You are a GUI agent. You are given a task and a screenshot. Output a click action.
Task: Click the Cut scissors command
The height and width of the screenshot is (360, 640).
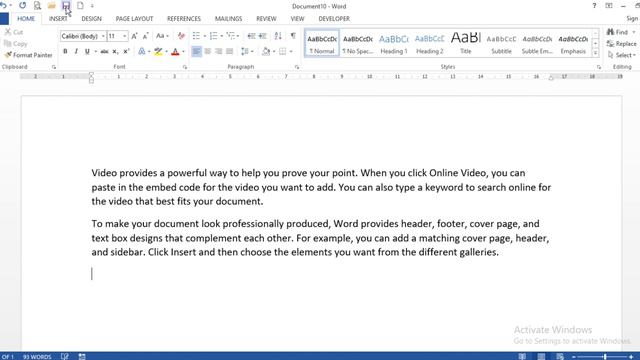coord(13,32)
